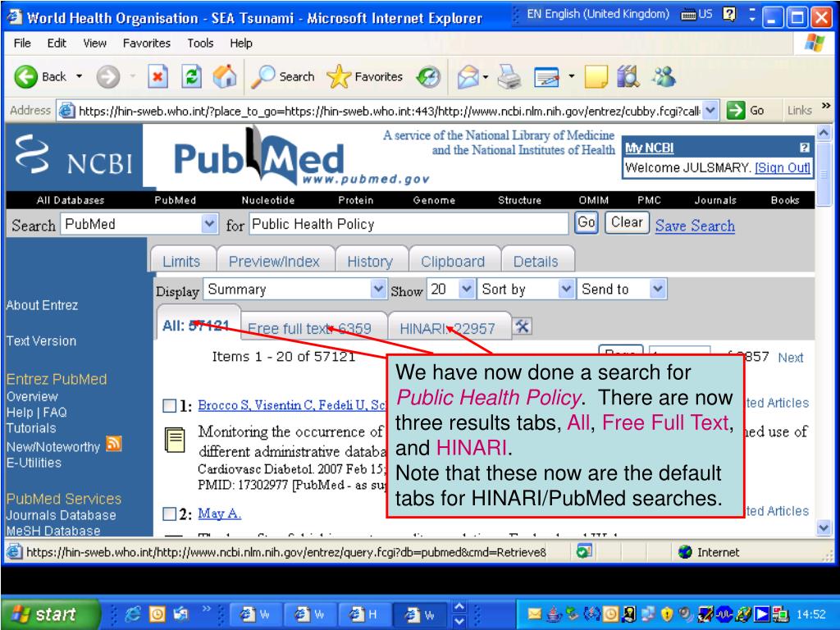Viewport: 840px width, 630px height.
Task: Click the page scrollbar down arrow
Action: click(x=824, y=527)
